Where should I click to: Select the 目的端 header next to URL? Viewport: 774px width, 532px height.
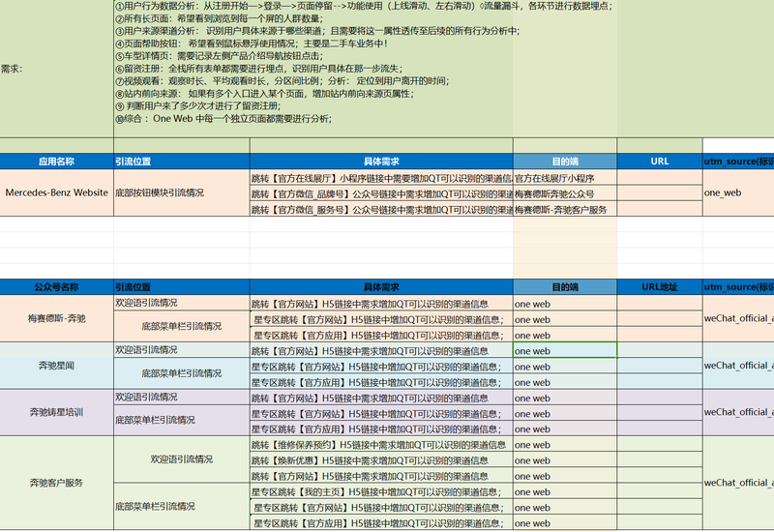[x=565, y=162]
